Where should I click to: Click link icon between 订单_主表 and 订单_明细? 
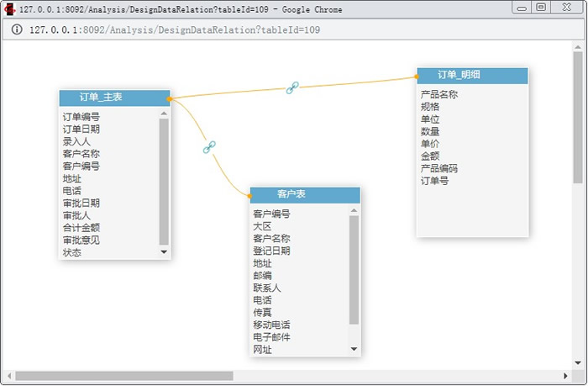[292, 87]
